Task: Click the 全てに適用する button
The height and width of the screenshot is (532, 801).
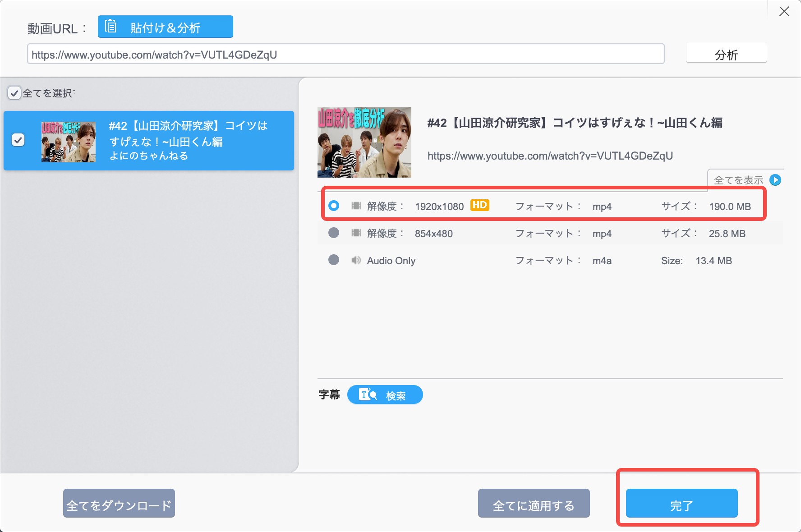Action: point(534,503)
